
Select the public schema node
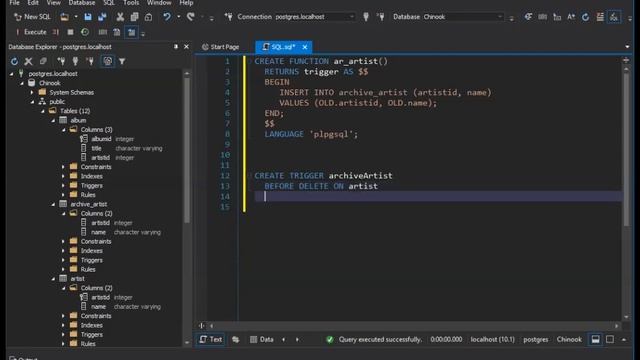click(57, 102)
